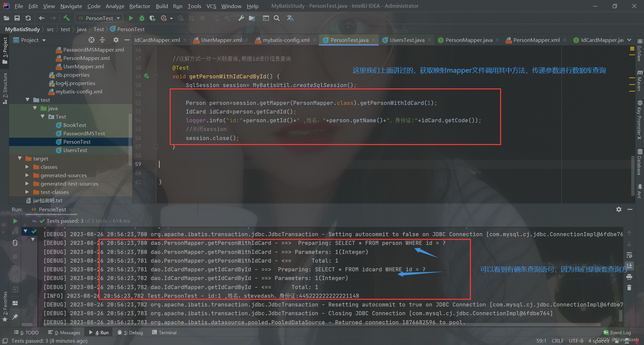Image resolution: width=644 pixels, height=345 pixels.
Task: Open the Terminal tool window
Action: click(164, 333)
